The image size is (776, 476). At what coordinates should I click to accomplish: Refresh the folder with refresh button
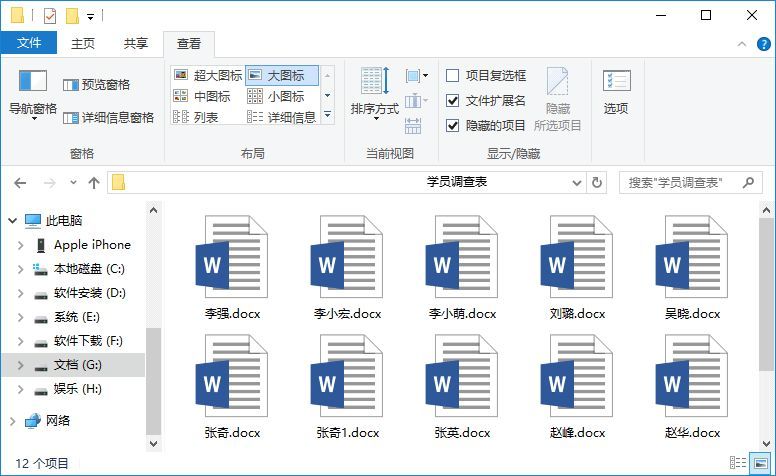(597, 183)
